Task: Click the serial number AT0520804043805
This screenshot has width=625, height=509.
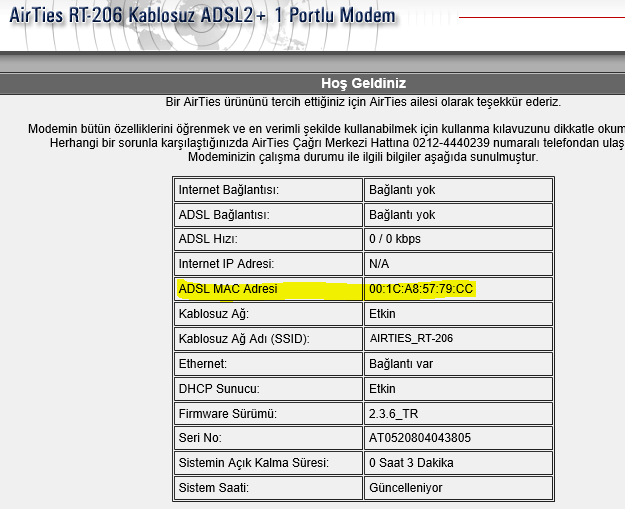Action: pos(420,438)
